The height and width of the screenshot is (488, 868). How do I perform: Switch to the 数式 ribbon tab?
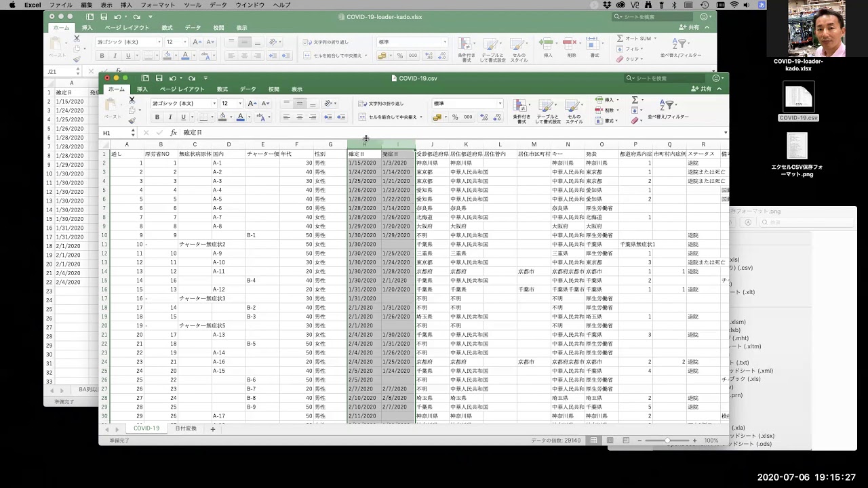click(222, 89)
